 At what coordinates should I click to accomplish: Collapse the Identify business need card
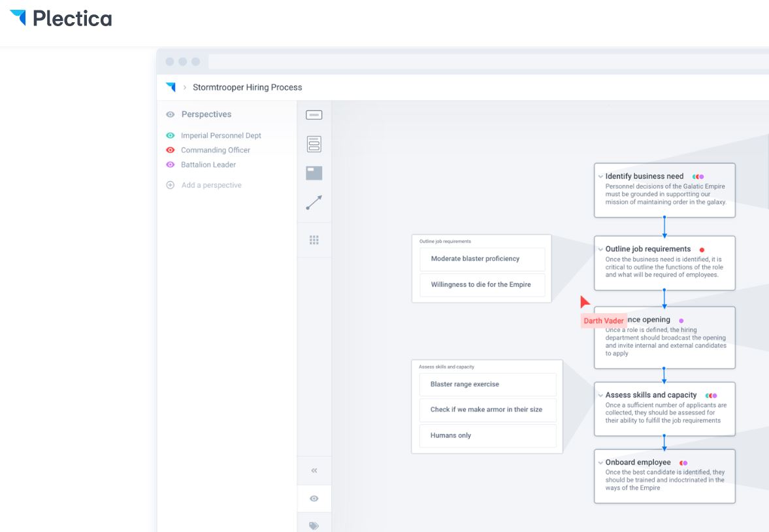pos(600,176)
